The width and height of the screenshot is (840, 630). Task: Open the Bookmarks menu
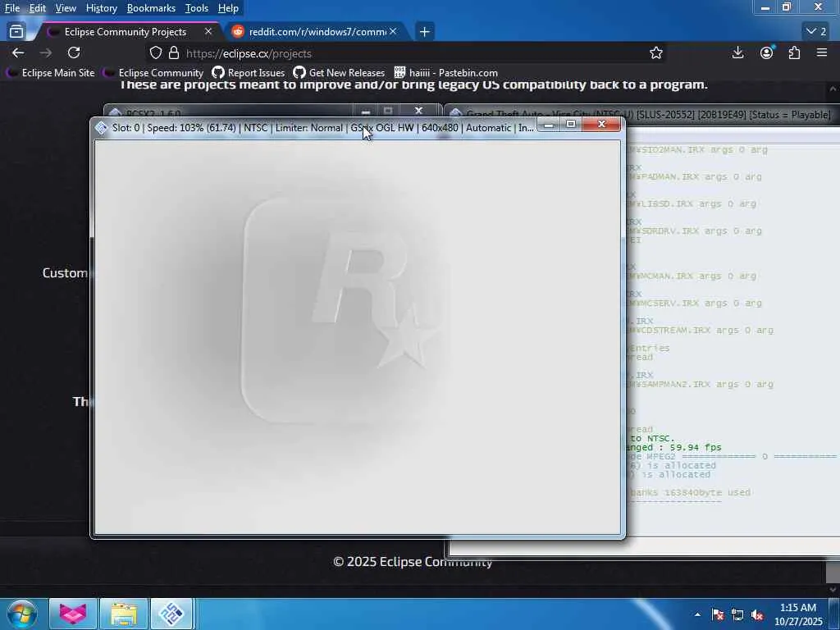pyautogui.click(x=151, y=8)
